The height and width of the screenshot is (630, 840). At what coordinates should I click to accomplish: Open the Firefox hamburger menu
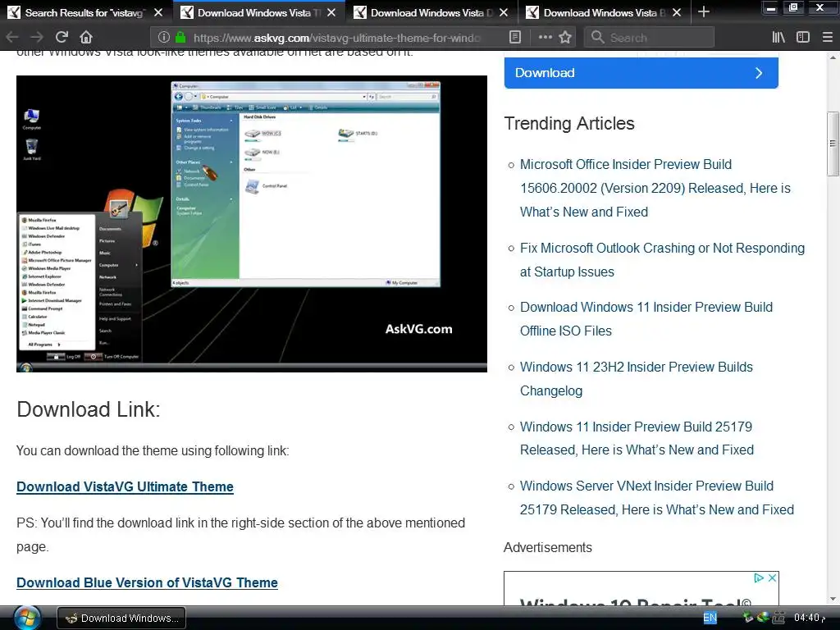(x=827, y=37)
